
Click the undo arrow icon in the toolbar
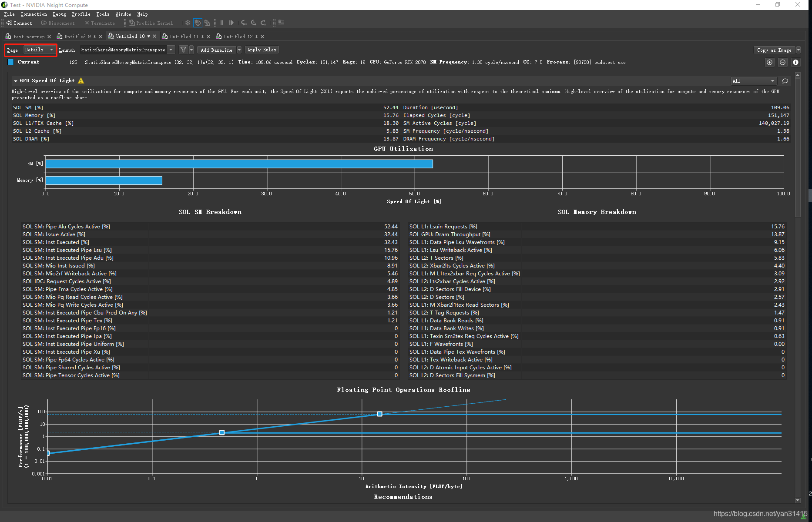tap(243, 23)
